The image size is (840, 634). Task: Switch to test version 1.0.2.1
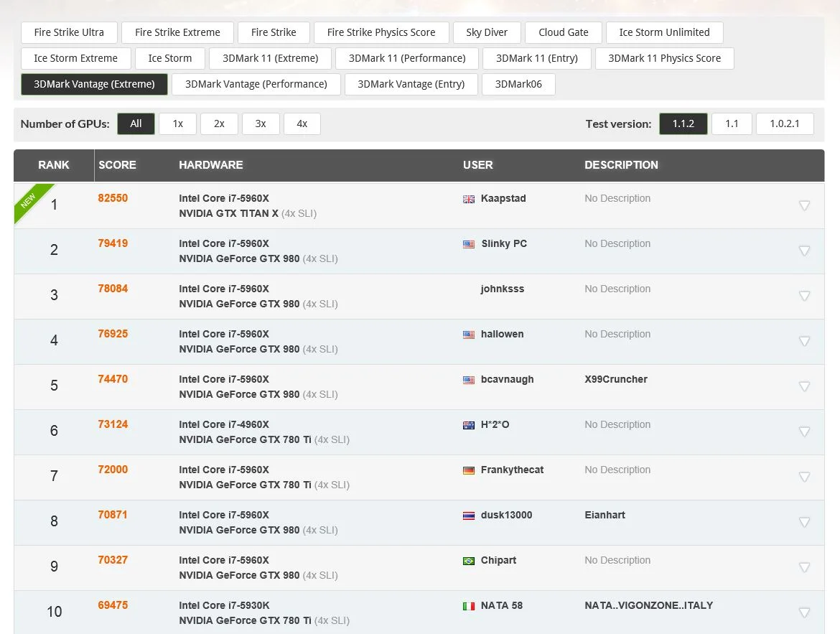785,123
